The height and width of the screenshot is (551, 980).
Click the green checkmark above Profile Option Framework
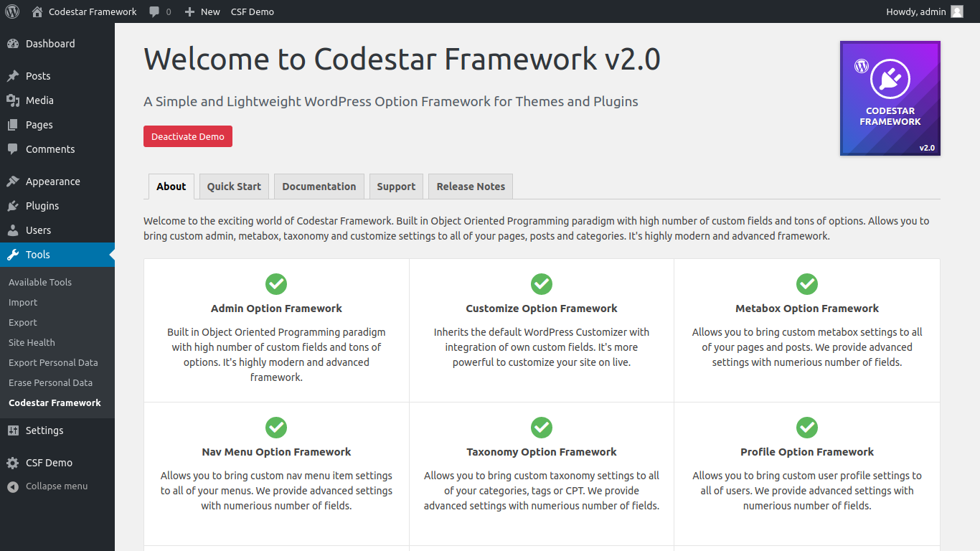click(x=807, y=428)
